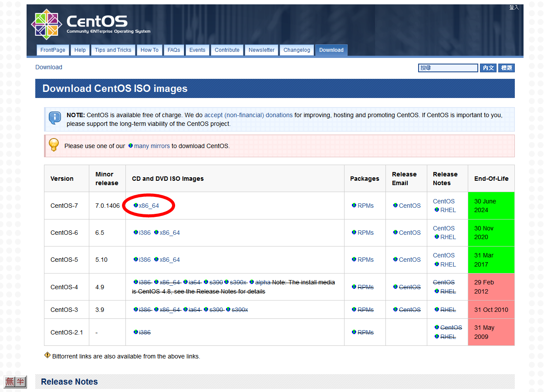Open CentOS-2.1 RPMs struck-through link
Image resolution: width=544 pixels, height=392 pixels.
tap(365, 332)
